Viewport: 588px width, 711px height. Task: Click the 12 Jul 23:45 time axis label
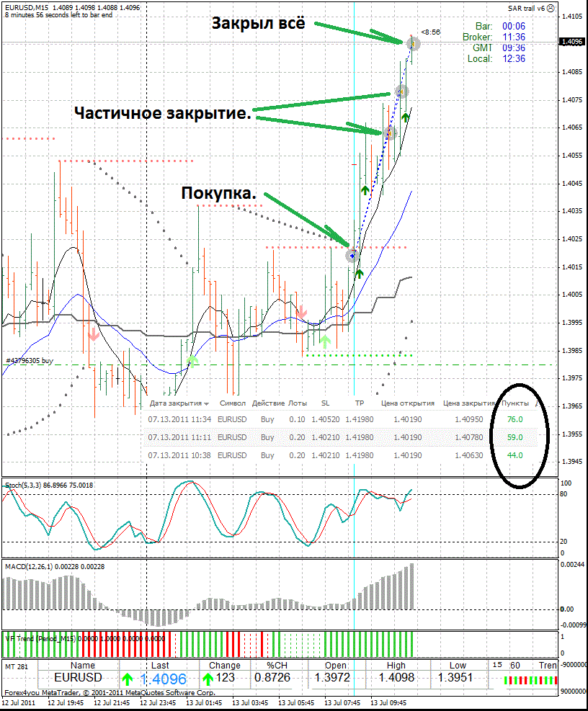point(158,703)
